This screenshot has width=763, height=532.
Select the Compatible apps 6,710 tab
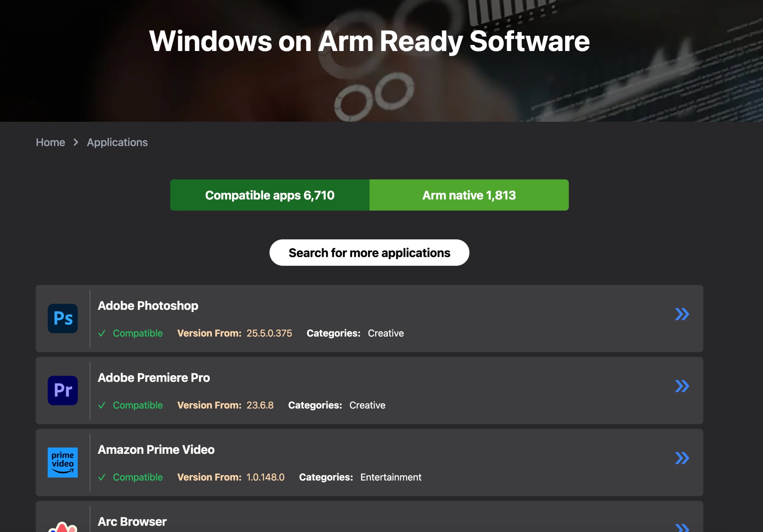(x=270, y=195)
